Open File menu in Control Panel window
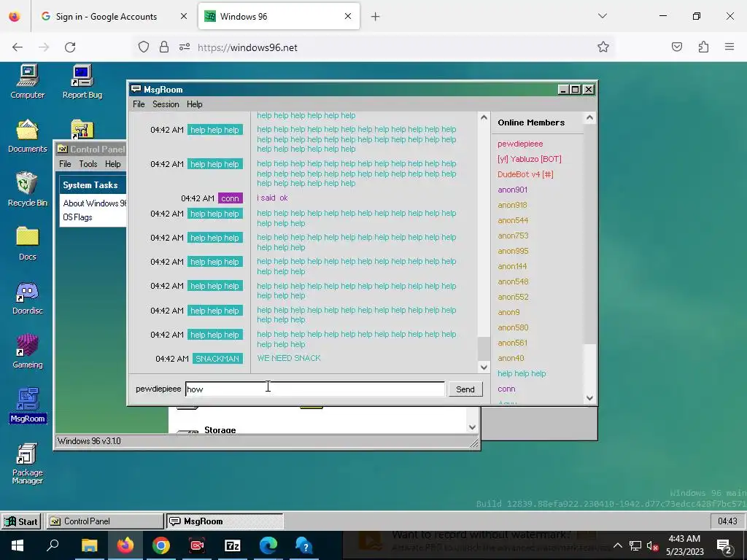Image resolution: width=747 pixels, height=560 pixels. coord(65,164)
